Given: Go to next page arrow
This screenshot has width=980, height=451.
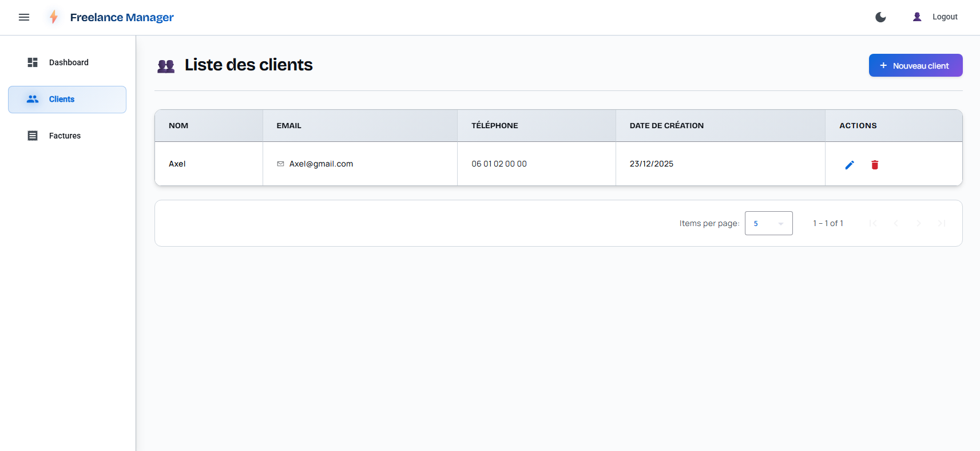Looking at the screenshot, I should [919, 223].
